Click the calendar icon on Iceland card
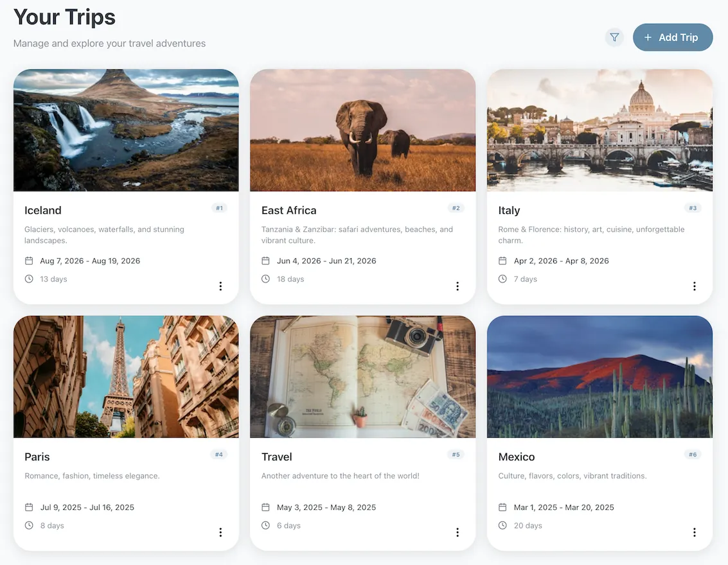 point(29,261)
